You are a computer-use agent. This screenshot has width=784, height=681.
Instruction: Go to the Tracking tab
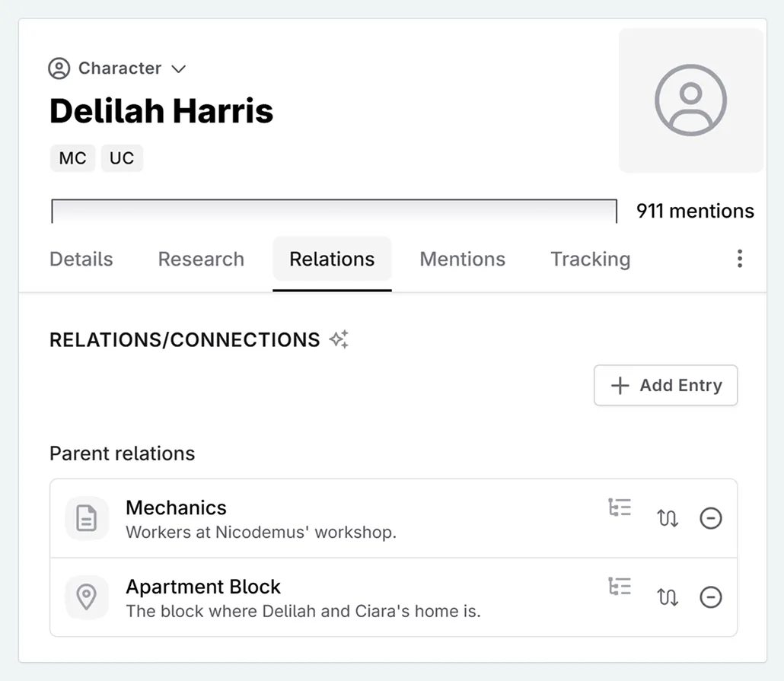tap(590, 259)
